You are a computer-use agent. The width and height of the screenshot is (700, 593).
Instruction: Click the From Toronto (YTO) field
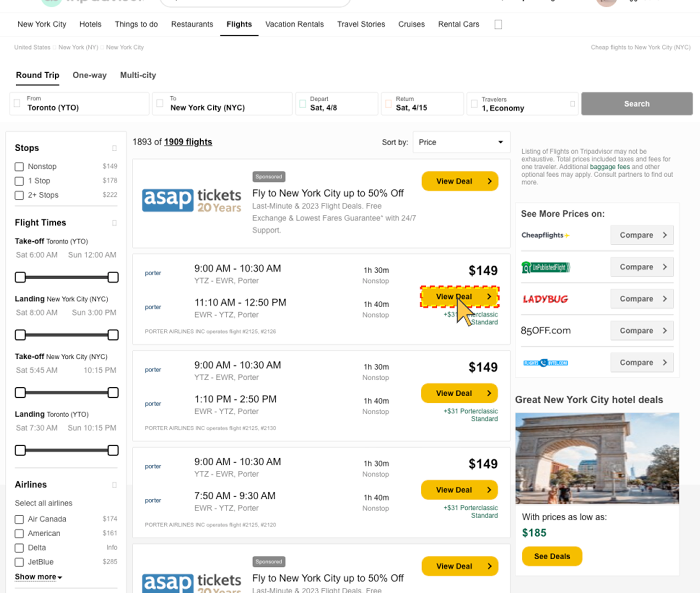79,104
